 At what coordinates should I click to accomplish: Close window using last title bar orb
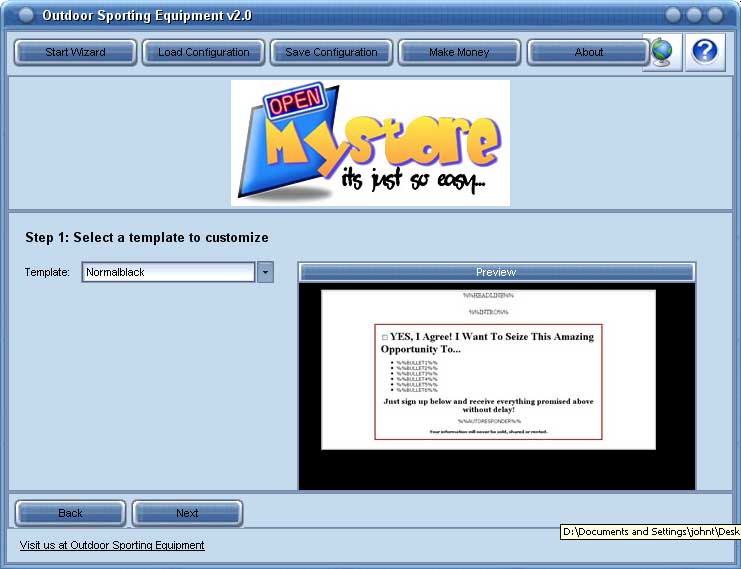tap(715, 15)
